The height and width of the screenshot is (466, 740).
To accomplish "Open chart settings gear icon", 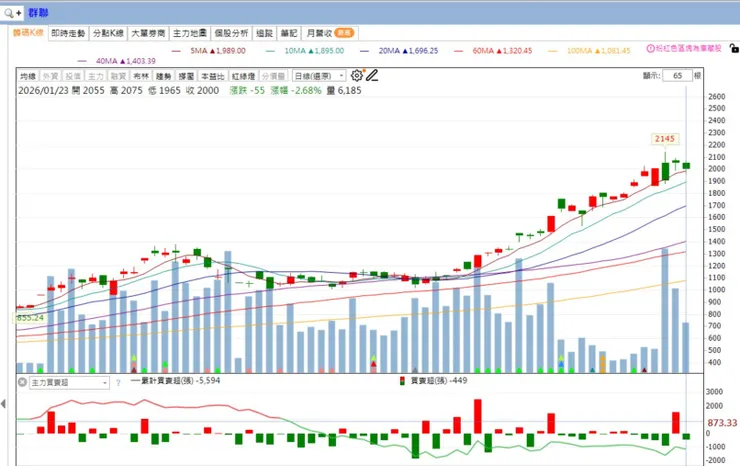I will (357, 76).
